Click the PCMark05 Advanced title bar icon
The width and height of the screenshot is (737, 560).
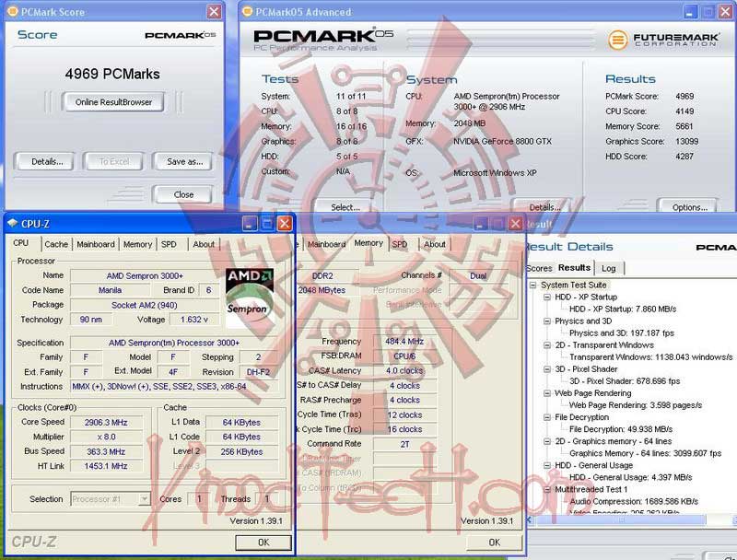[x=247, y=11]
